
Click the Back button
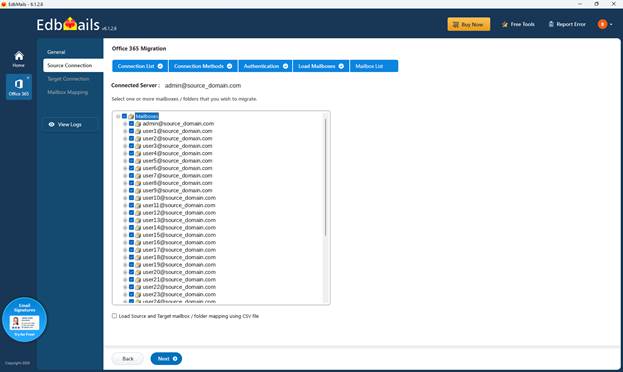[x=128, y=358]
